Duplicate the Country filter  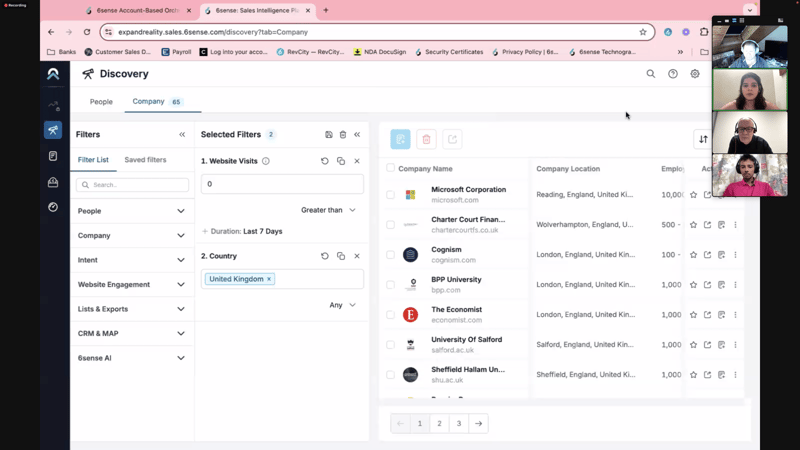pyautogui.click(x=341, y=256)
